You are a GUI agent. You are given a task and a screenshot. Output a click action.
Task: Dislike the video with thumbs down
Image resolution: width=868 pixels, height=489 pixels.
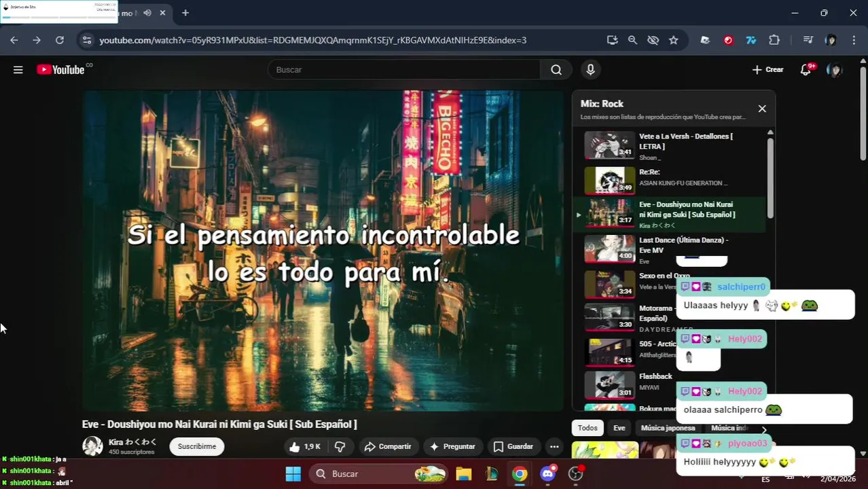pyautogui.click(x=340, y=446)
